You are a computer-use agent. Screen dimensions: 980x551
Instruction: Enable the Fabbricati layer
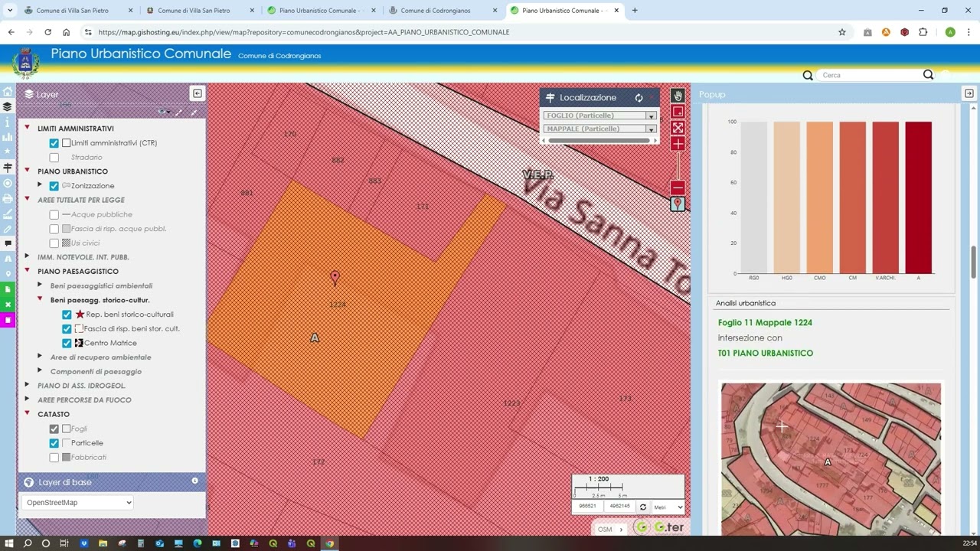[x=54, y=457]
